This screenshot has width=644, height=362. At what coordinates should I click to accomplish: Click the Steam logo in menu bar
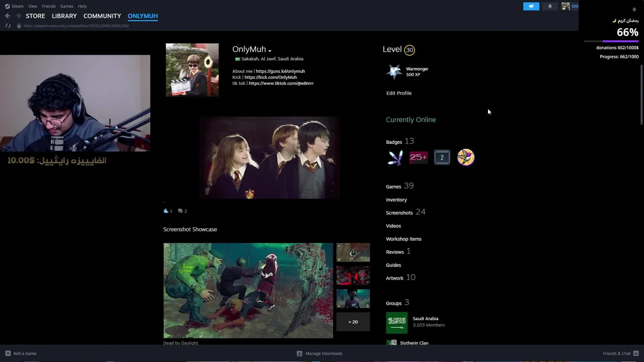[7, 6]
